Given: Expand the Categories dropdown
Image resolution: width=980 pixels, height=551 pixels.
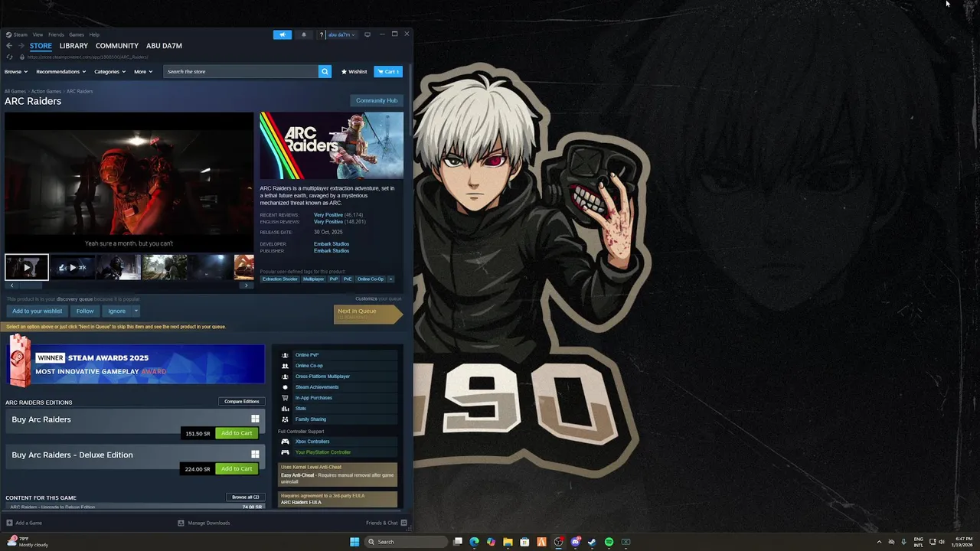Looking at the screenshot, I should click(109, 71).
